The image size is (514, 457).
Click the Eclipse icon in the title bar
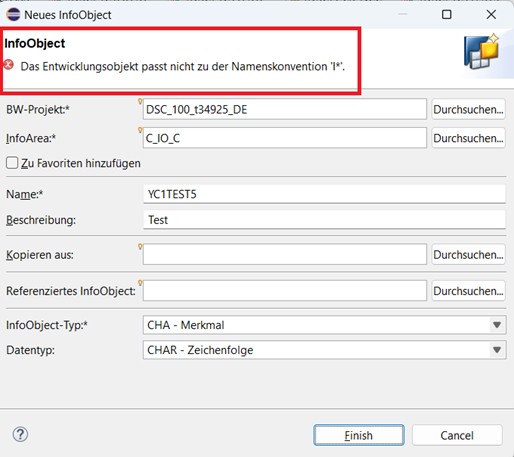[13, 15]
